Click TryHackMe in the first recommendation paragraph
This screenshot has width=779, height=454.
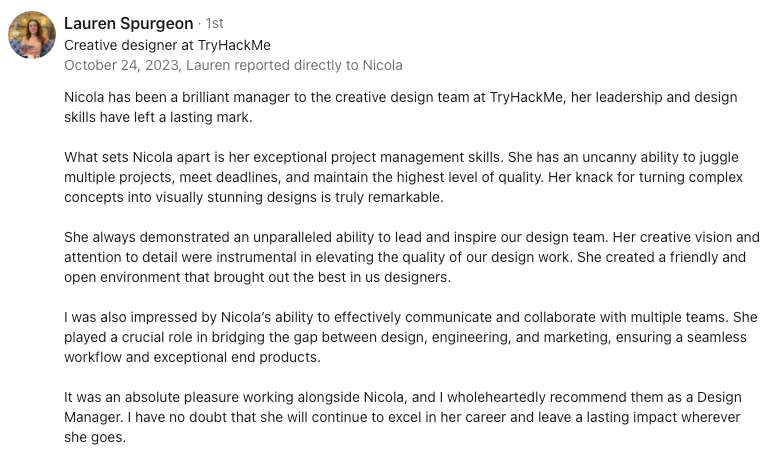point(526,97)
